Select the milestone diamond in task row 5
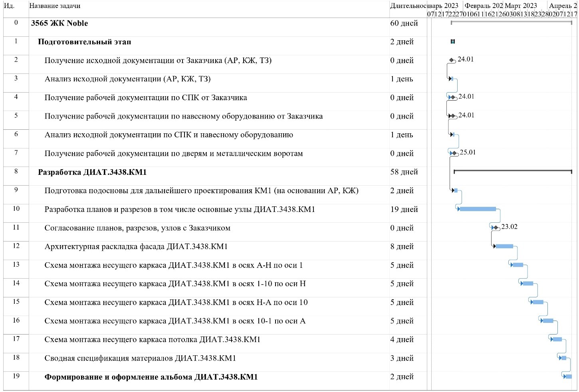Viewport: 579px width, 392px height. tap(453, 116)
